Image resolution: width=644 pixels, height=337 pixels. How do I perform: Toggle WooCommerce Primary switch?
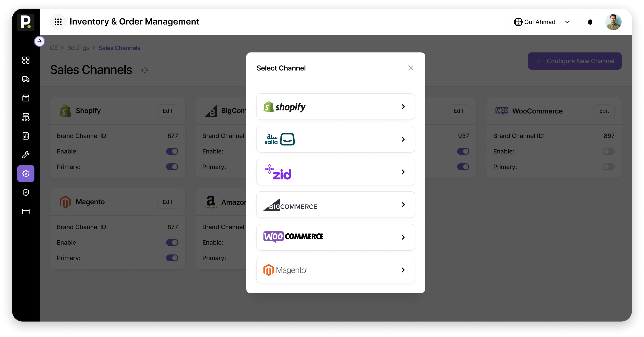pyautogui.click(x=608, y=167)
